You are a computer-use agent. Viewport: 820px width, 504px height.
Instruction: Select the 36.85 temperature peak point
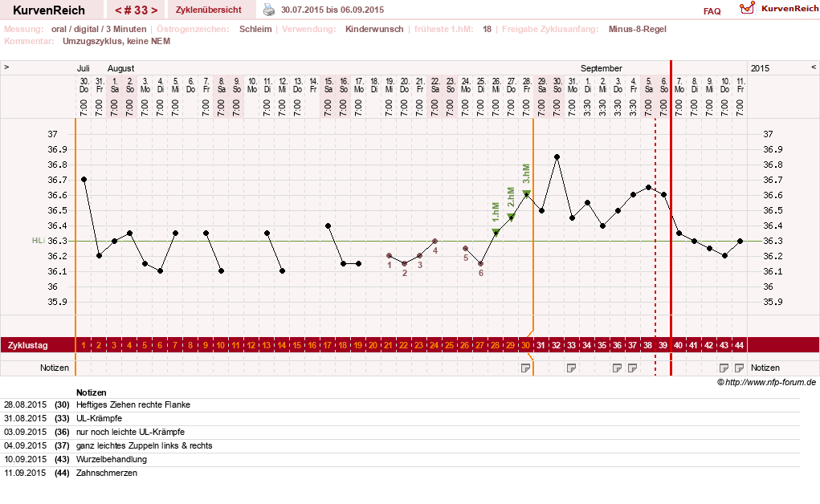click(557, 156)
